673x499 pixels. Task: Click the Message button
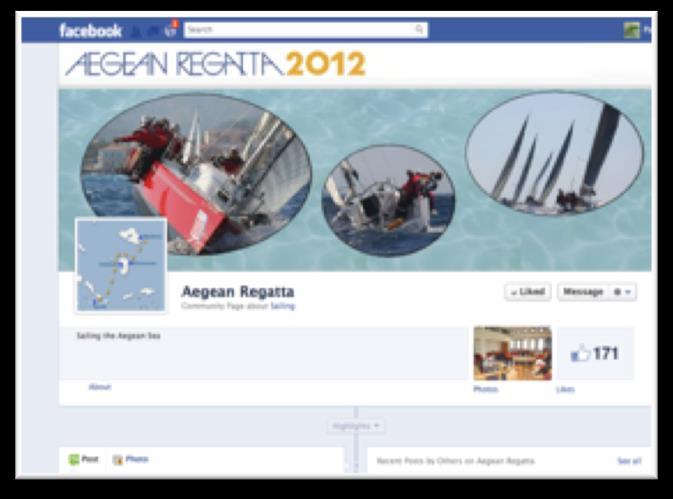(x=583, y=292)
